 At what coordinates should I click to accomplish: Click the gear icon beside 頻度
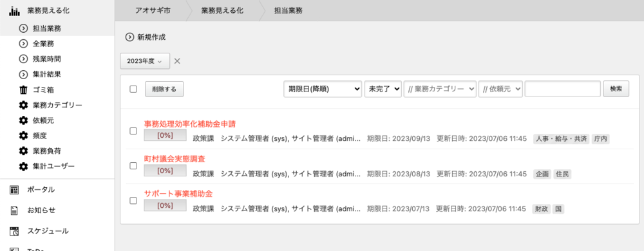pyautogui.click(x=23, y=135)
